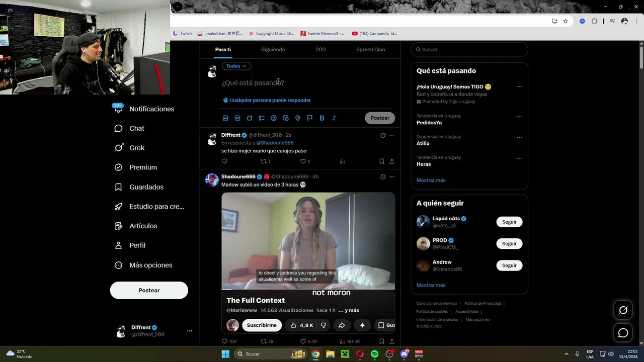Open options for the TIGO promoted trend
The width and height of the screenshot is (644, 362).
coord(519,87)
